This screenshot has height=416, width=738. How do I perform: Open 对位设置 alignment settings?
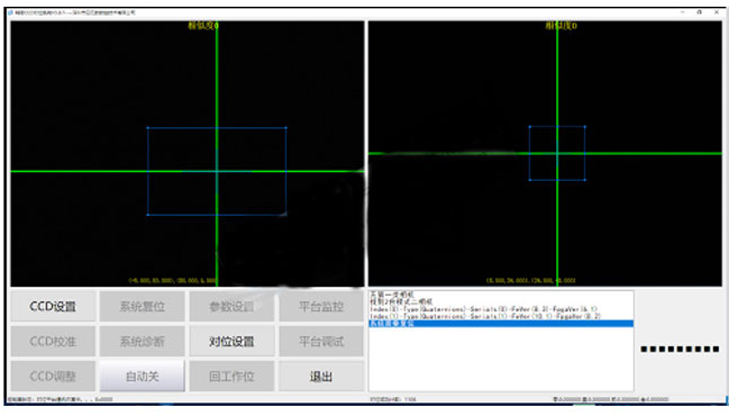point(231,341)
